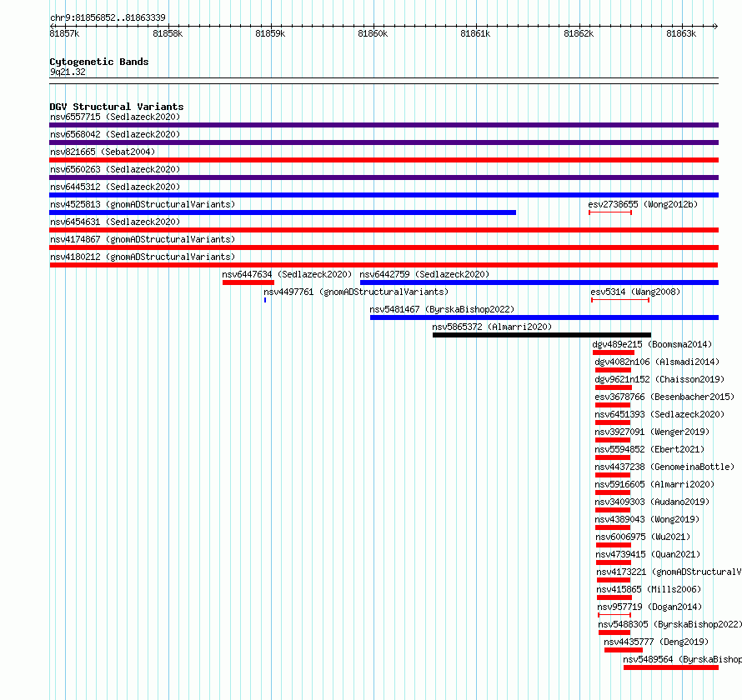
Task: Click nsv415865 (Mills2006) label
Action: [x=649, y=589]
